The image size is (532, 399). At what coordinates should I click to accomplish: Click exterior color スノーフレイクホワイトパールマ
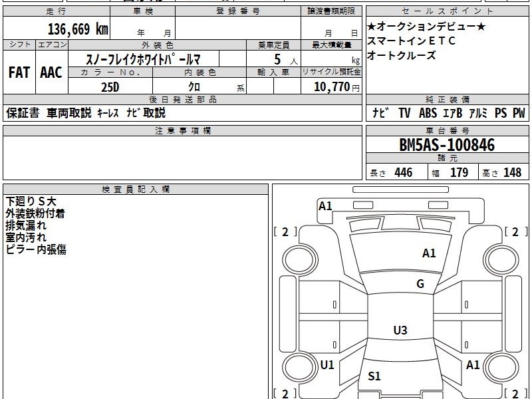[143, 59]
